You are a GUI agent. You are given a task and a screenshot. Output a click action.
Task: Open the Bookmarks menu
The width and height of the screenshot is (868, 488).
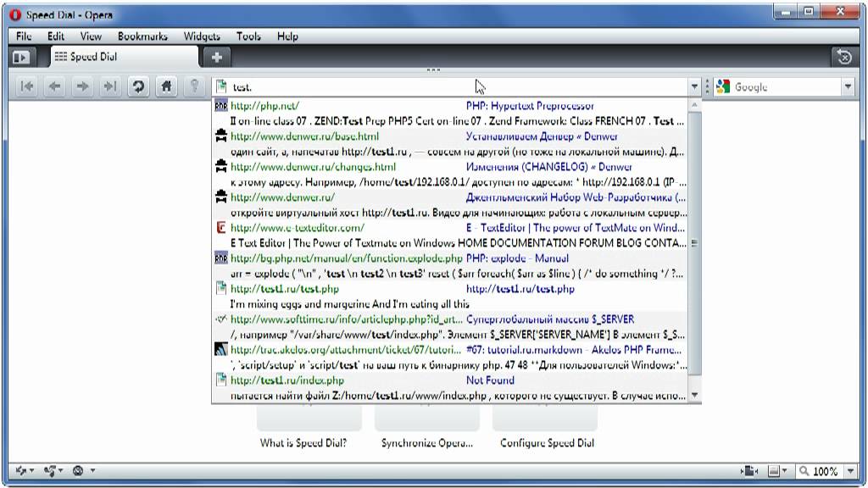pyautogui.click(x=142, y=36)
